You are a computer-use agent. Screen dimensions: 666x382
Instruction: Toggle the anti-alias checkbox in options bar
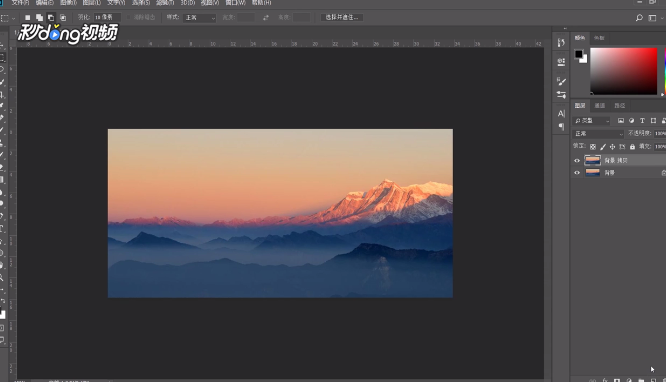click(129, 17)
